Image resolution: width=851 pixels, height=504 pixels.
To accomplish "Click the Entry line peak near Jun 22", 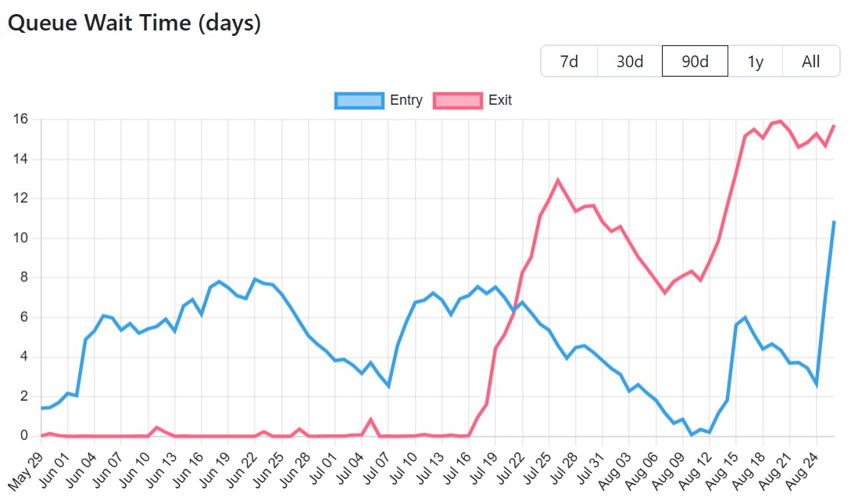I will (254, 277).
